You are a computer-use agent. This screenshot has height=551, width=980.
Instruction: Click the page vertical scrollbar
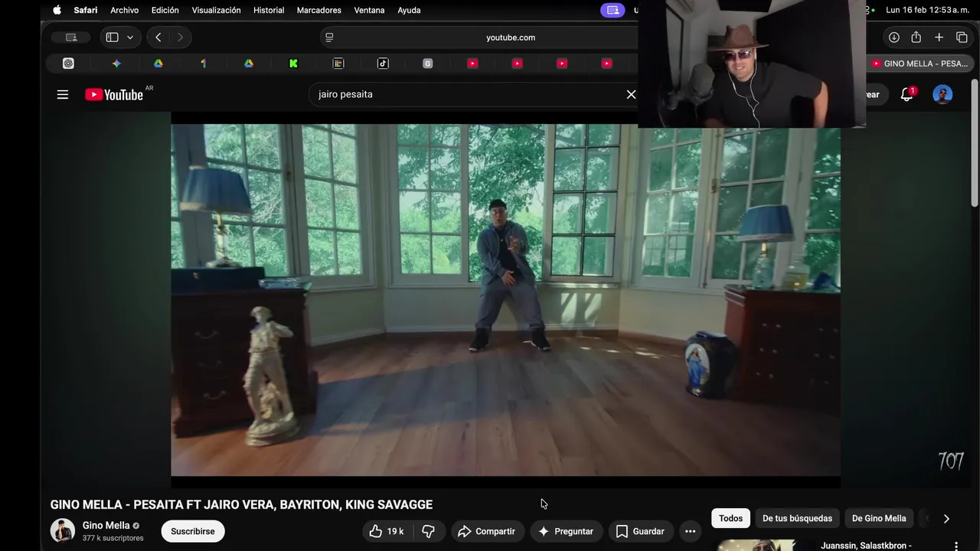(x=975, y=142)
